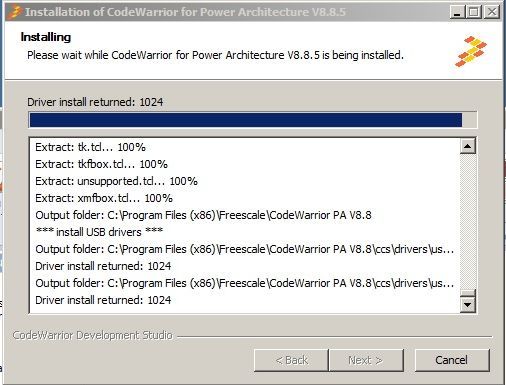Select the 'install USB drivers' log line
Viewport: 506px width, 385px height.
99,232
